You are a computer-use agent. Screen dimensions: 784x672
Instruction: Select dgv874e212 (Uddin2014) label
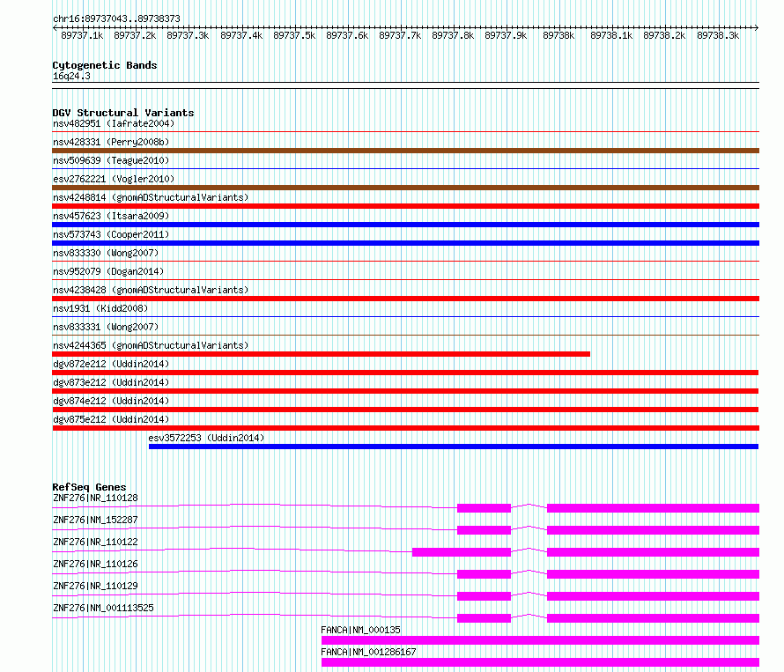tap(111, 401)
